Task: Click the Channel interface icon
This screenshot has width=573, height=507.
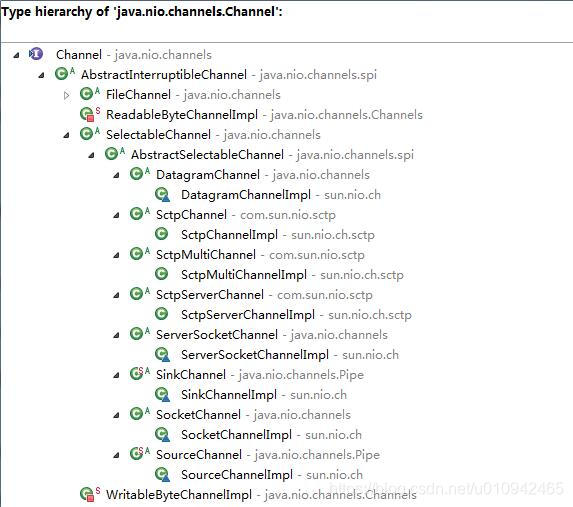Action: coord(36,54)
